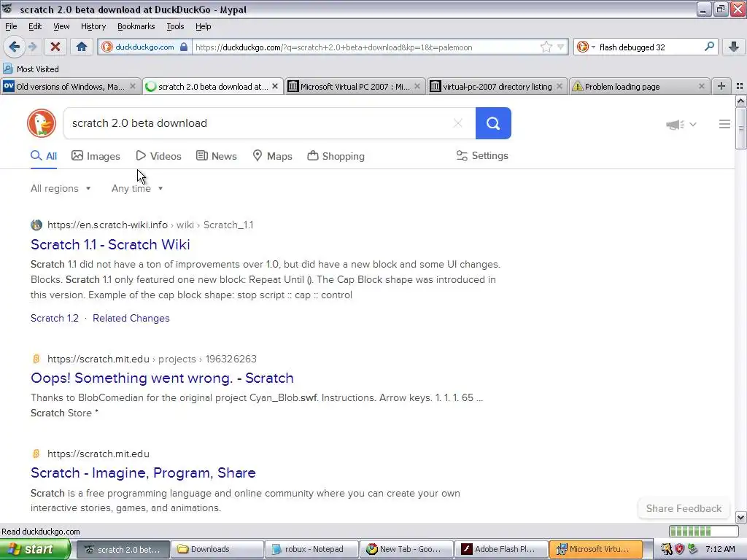Open the Home page button
Screen dimensions: 747x560
tap(82, 47)
